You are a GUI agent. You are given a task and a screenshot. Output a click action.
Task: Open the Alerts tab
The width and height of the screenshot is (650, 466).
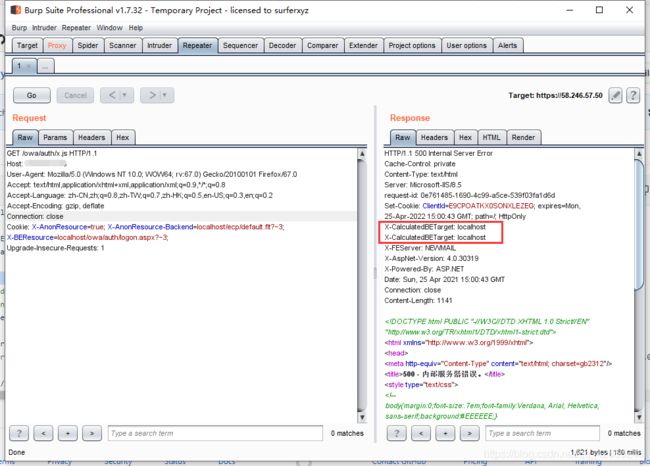[x=508, y=46]
